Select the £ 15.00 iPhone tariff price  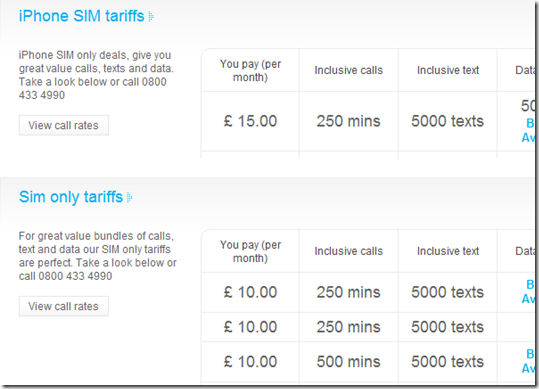250,121
